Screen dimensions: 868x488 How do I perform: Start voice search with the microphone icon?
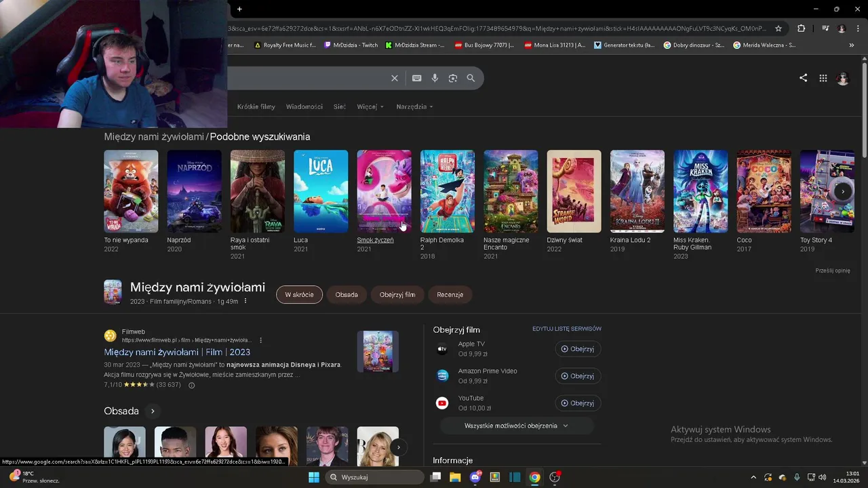coord(435,78)
